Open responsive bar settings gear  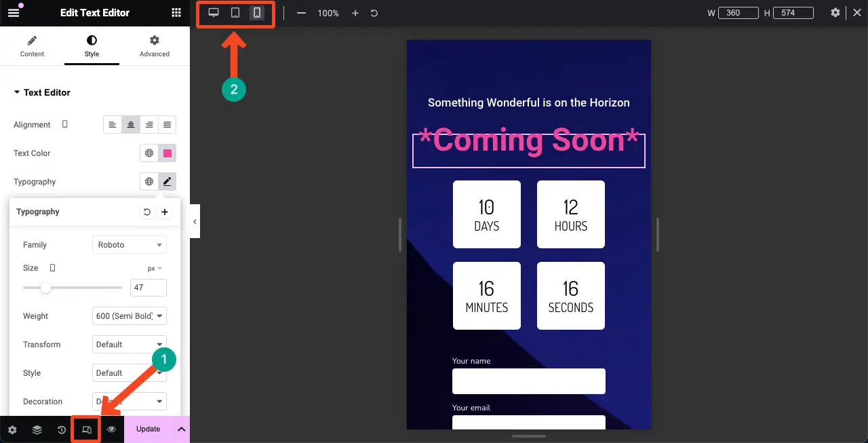[835, 13]
